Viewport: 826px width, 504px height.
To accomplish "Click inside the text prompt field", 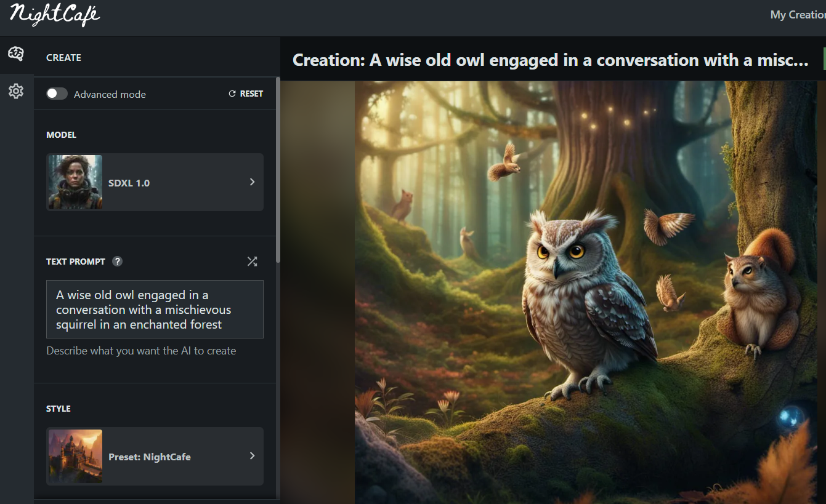I will click(155, 310).
